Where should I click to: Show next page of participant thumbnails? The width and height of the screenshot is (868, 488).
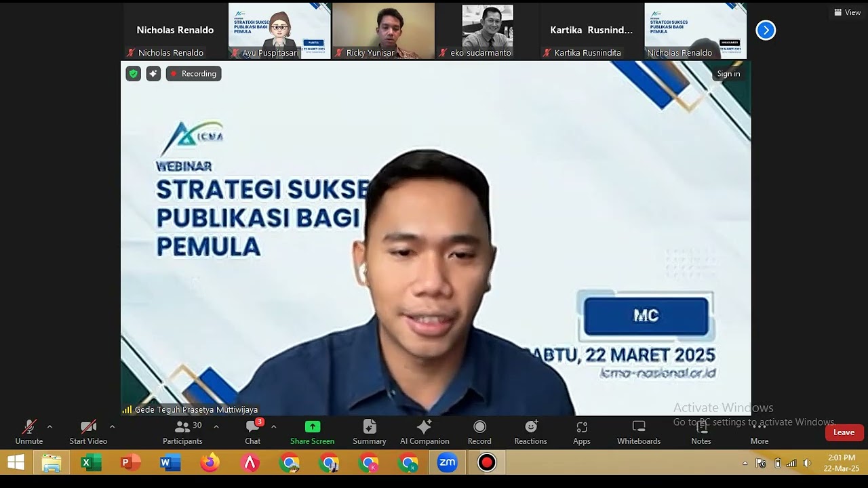click(766, 30)
